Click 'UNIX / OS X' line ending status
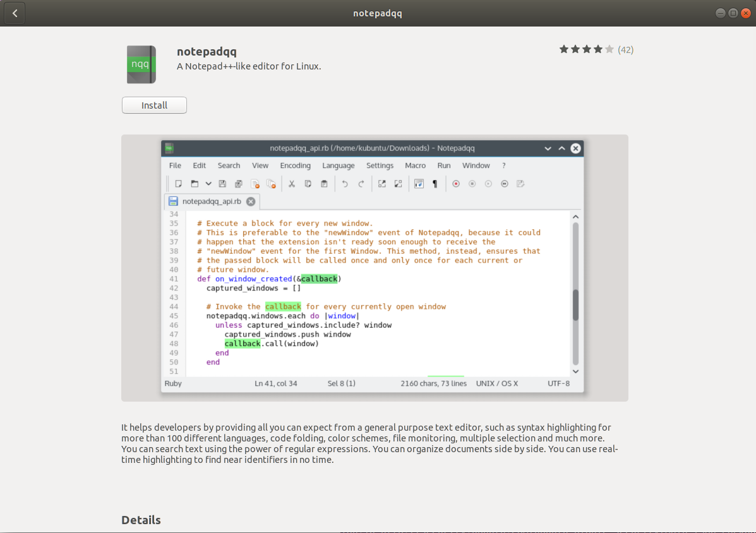Image resolution: width=756 pixels, height=533 pixels. pyautogui.click(x=497, y=383)
